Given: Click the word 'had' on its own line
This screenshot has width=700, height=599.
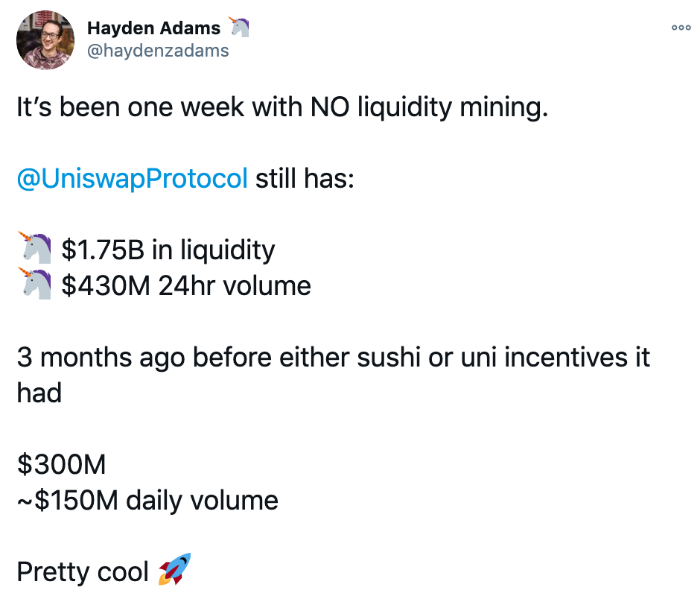Looking at the screenshot, I should pyautogui.click(x=39, y=393).
